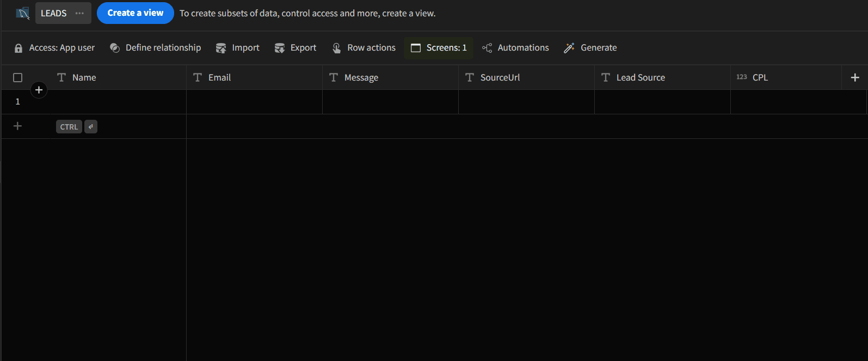Click the Import button
868x361 pixels.
(238, 48)
